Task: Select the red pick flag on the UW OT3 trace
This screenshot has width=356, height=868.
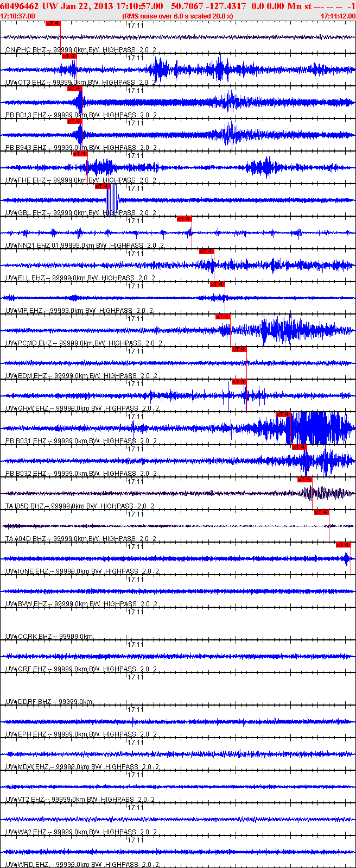Action: 69,56
